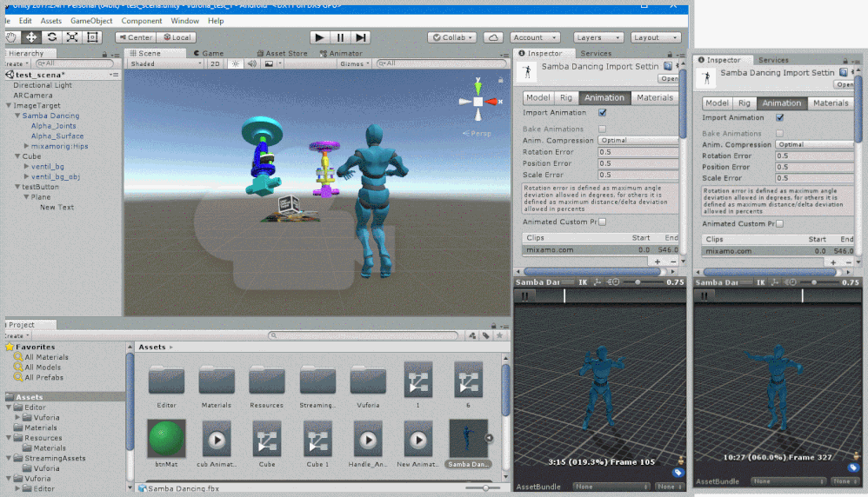The width and height of the screenshot is (868, 497).
Task: Select the Scale tool
Action: (72, 37)
